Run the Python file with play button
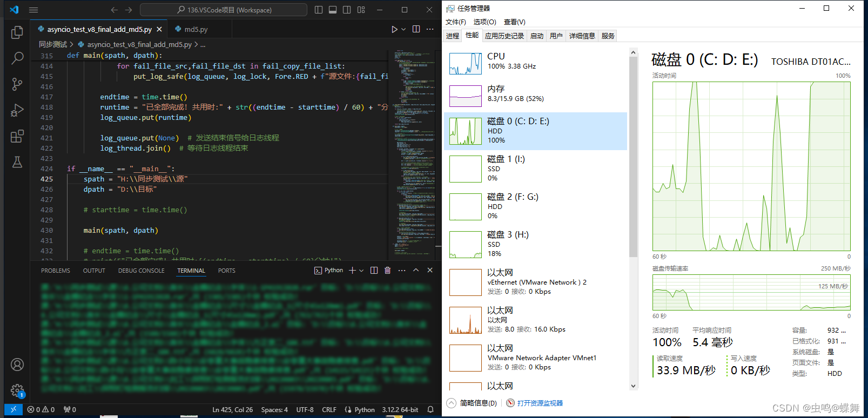 [x=394, y=29]
